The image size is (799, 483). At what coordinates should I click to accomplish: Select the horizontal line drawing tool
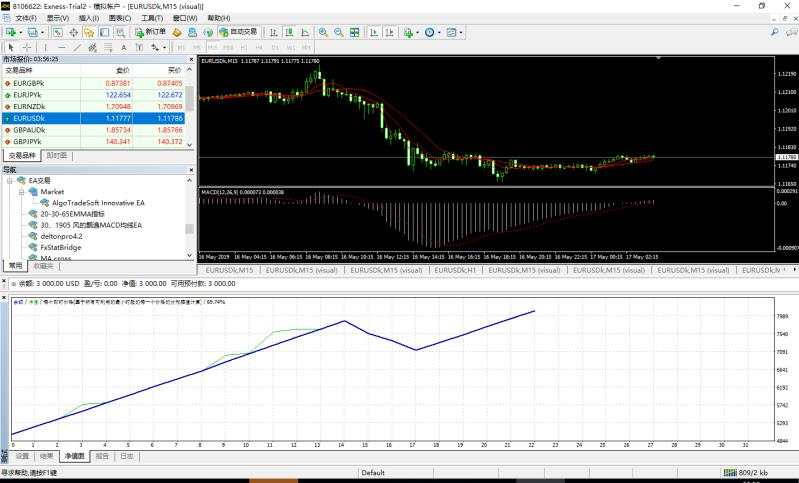62,47
